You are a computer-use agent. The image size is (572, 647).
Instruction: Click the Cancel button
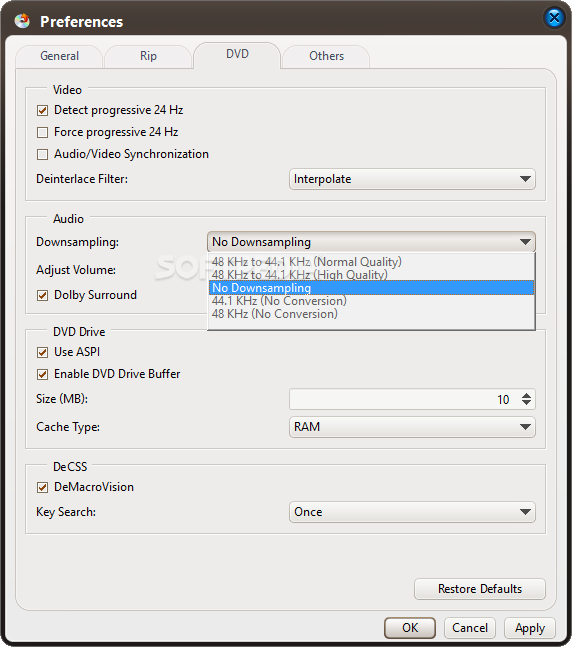tap(470, 628)
